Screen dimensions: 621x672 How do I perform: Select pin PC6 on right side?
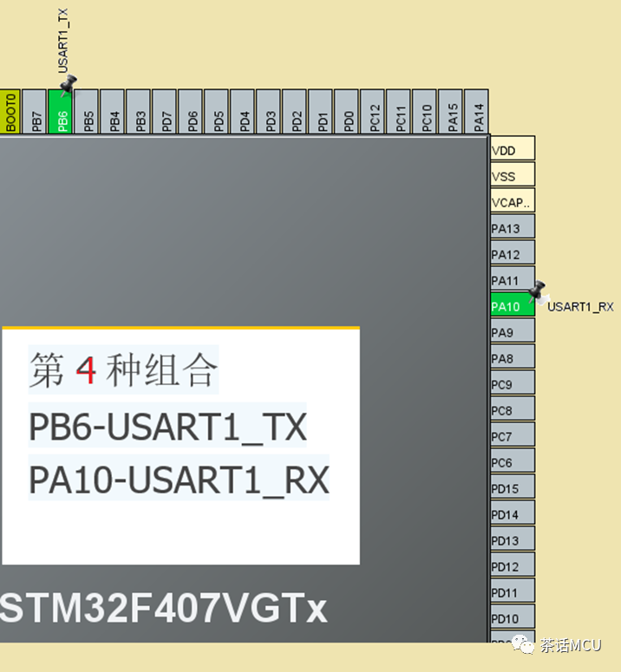pos(513,460)
